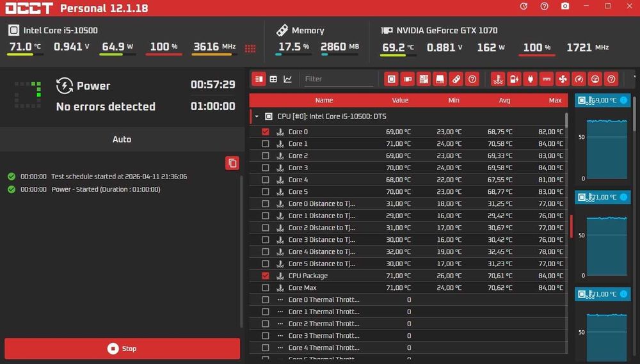The height and width of the screenshot is (364, 640).
Task: Click the Intel Core i5-10500 header label
Action: 60,30
